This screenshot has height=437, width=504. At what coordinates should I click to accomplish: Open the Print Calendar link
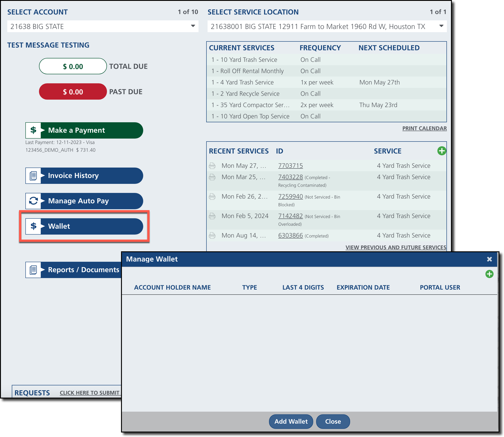point(424,128)
